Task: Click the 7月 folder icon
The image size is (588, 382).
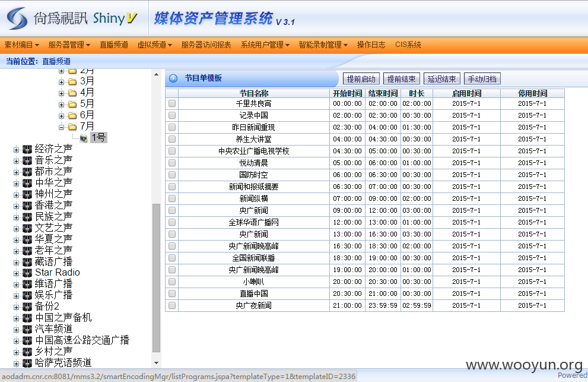Action: point(72,127)
